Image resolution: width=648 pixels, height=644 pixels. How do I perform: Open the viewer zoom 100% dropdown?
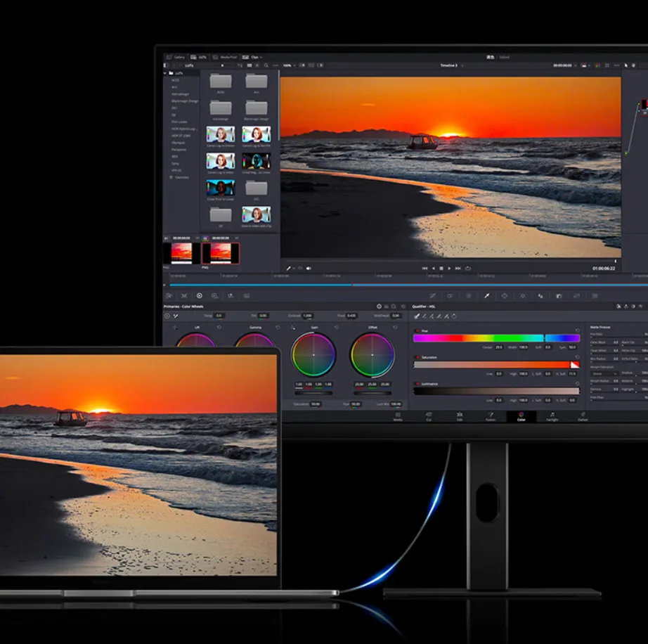point(288,65)
